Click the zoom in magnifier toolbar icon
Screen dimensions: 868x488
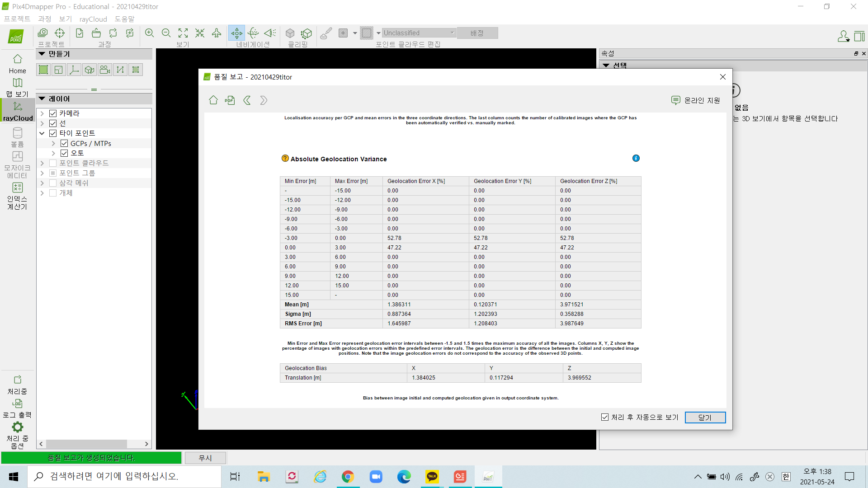[149, 33]
